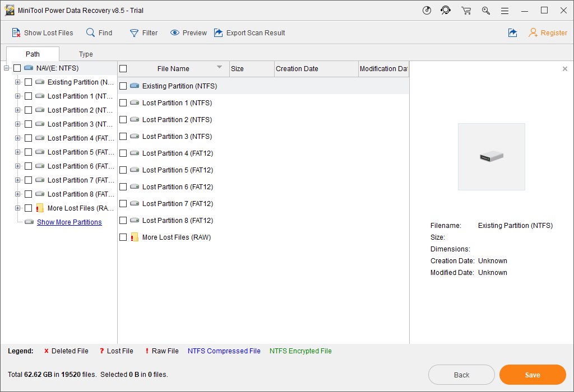Tick the More Lost Files (RAW) list checkbox
Viewport: 574px width, 392px height.
point(123,237)
